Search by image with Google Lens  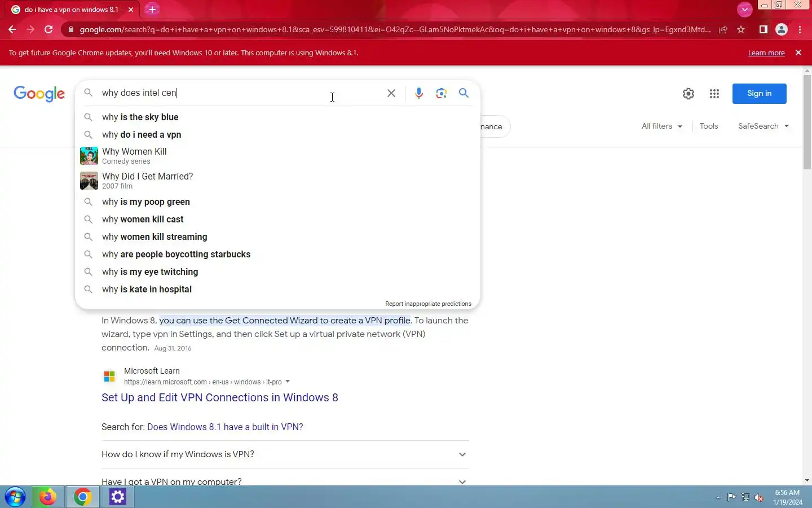[442, 93]
